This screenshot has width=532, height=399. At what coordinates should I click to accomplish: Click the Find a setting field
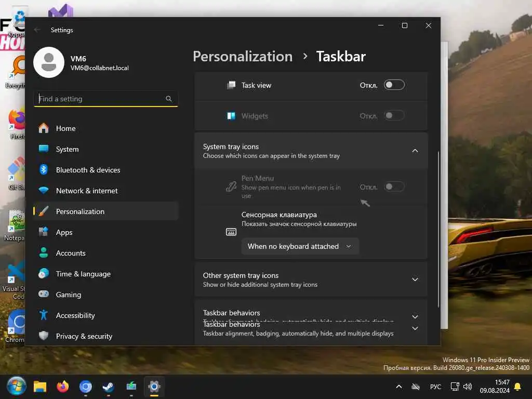click(x=105, y=99)
